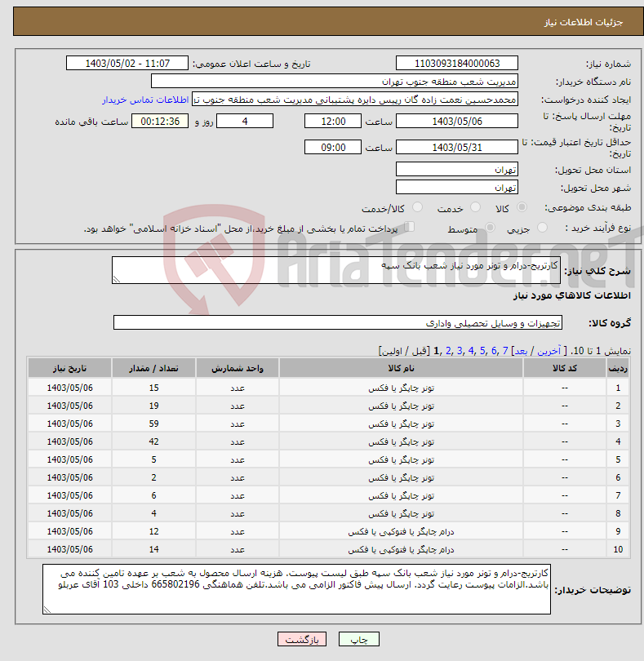Click درام چاپگر item name in row 10

tap(401, 549)
